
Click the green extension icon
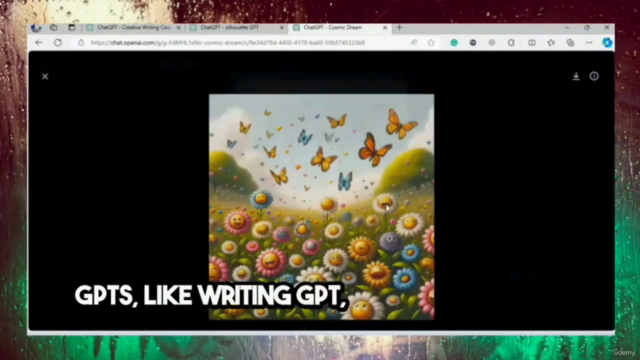(454, 42)
